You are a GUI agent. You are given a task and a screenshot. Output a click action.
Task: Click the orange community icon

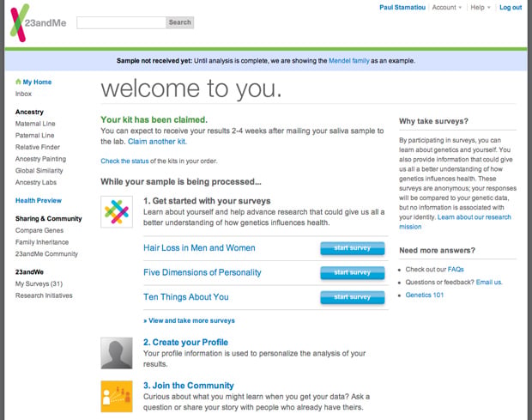[x=117, y=397]
